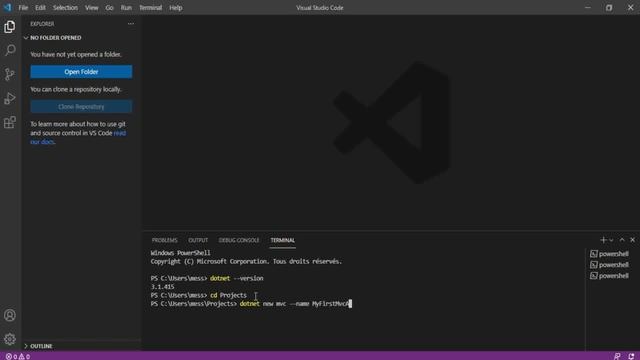Open the Selection menu
Screen dimensions: 640x360
65,8
